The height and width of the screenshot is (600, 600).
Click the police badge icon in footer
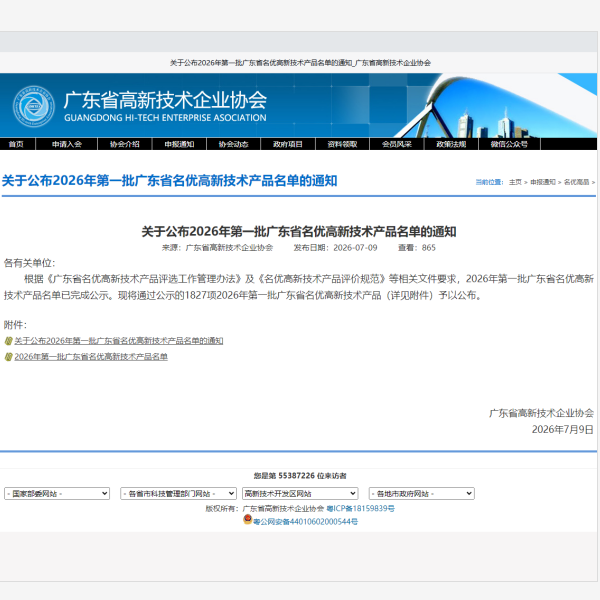pos(248,519)
